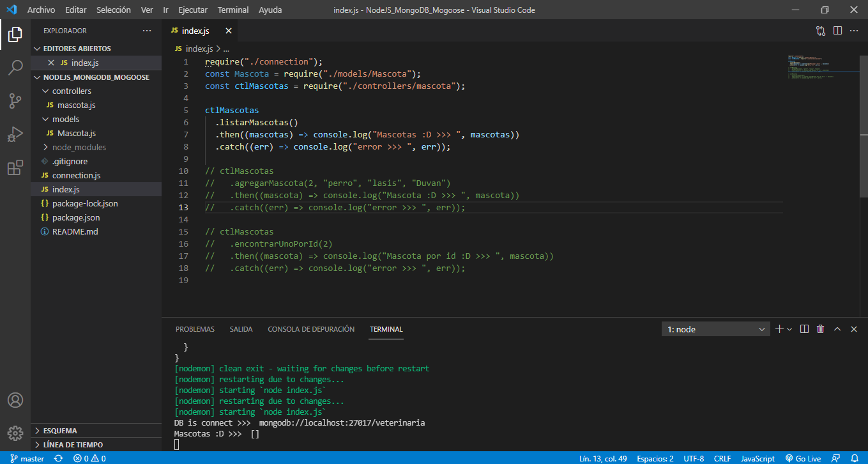Image resolution: width=868 pixels, height=464 pixels.
Task: Create a new terminal with plus icon
Action: [779, 329]
